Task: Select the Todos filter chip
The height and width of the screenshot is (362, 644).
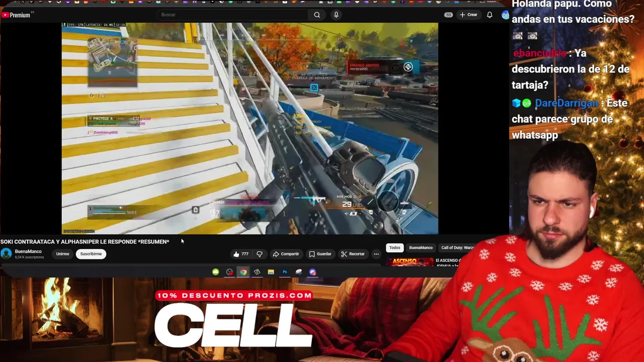Action: [395, 247]
